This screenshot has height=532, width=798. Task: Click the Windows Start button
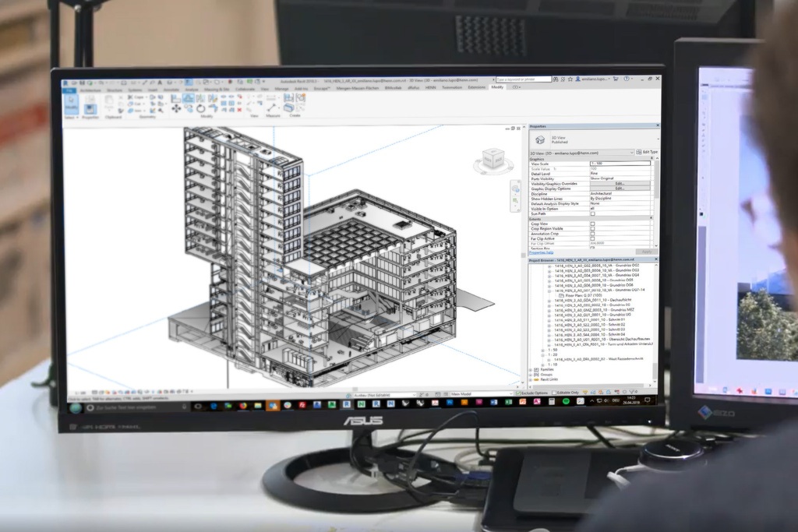coord(76,407)
